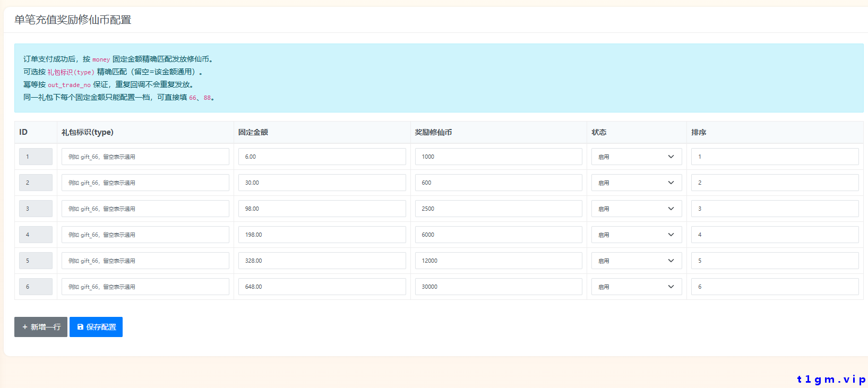Click the reward coins field showing 1000
The width and height of the screenshot is (868, 388).
pos(499,157)
